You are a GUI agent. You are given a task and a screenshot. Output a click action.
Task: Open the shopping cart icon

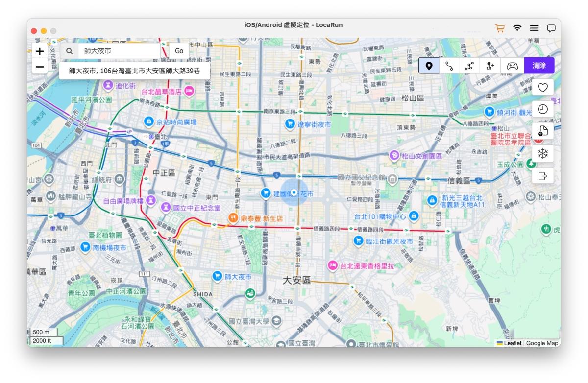click(x=500, y=28)
